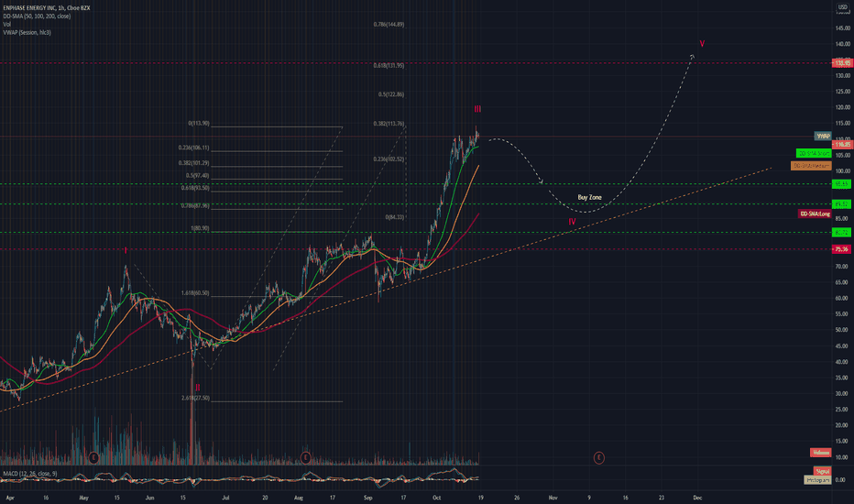854x504 pixels.
Task: Click the 0(84.33) Fibonacci label
Action: [395, 217]
